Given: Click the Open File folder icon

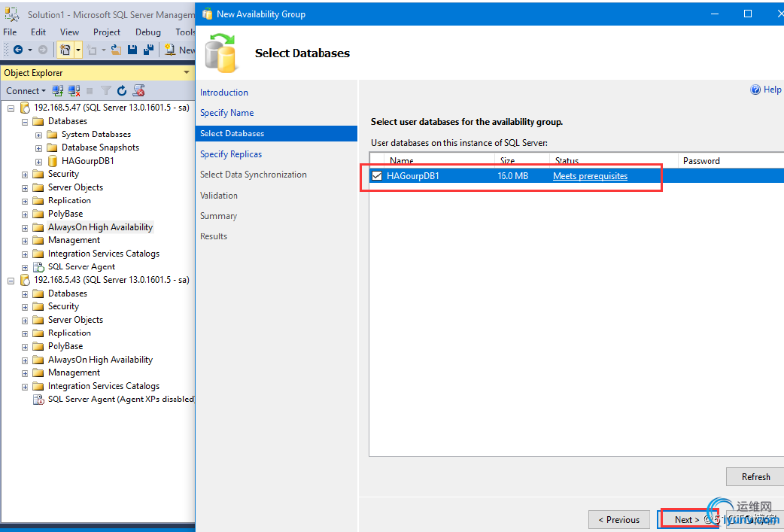Looking at the screenshot, I should pos(116,50).
